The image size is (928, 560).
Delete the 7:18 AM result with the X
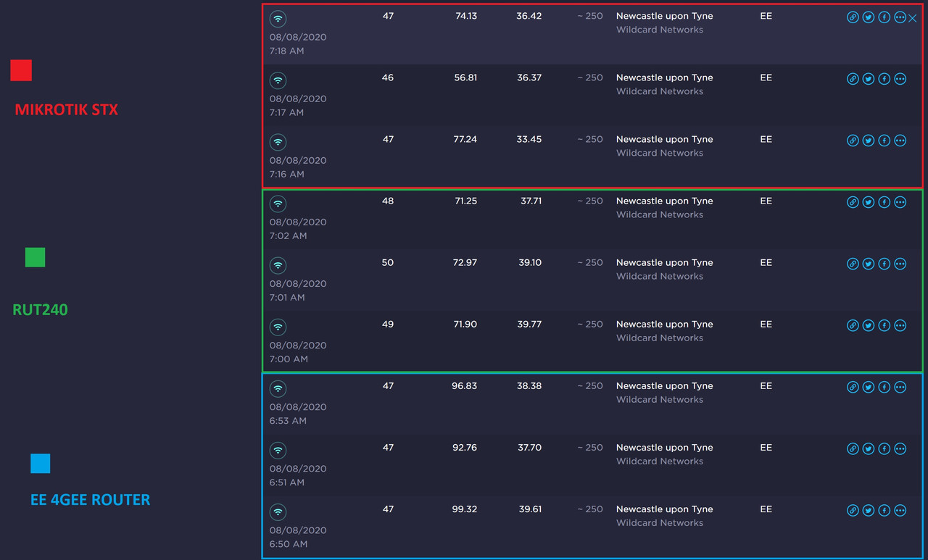click(x=913, y=18)
